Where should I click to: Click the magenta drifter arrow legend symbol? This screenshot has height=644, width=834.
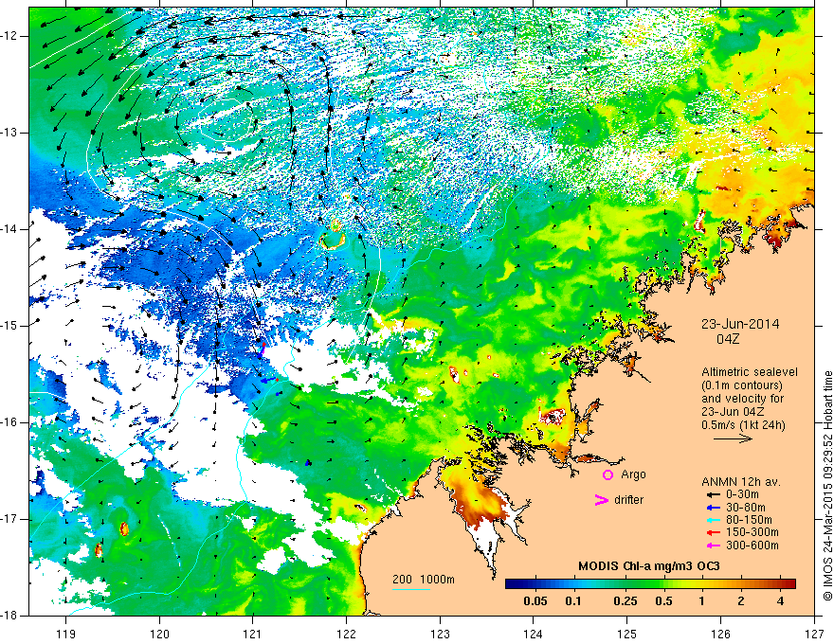point(601,500)
